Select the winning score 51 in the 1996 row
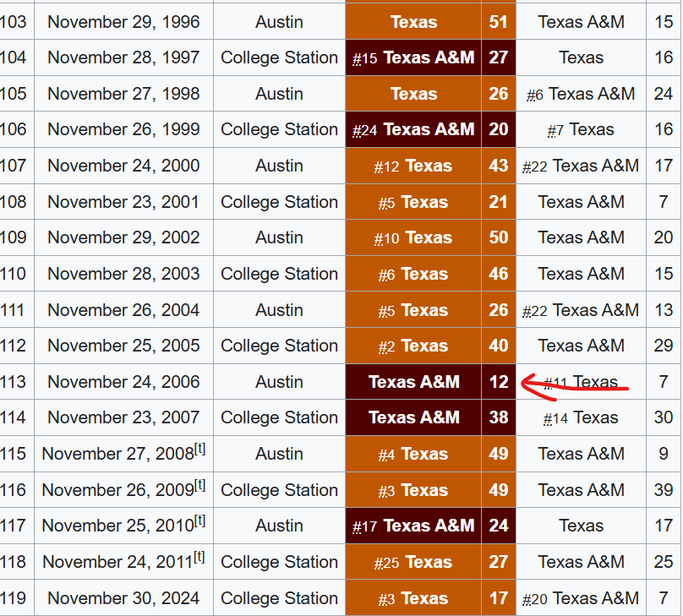 tap(499, 22)
